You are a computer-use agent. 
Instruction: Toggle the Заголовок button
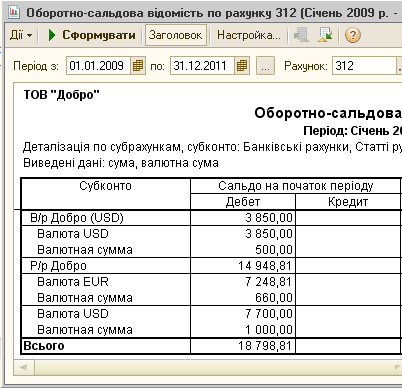(175, 35)
